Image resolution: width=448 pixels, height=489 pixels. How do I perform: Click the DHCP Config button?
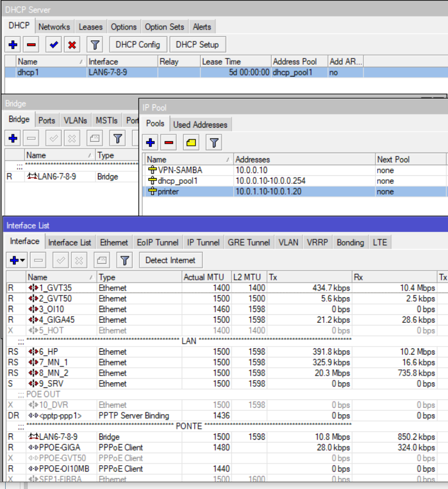click(138, 45)
